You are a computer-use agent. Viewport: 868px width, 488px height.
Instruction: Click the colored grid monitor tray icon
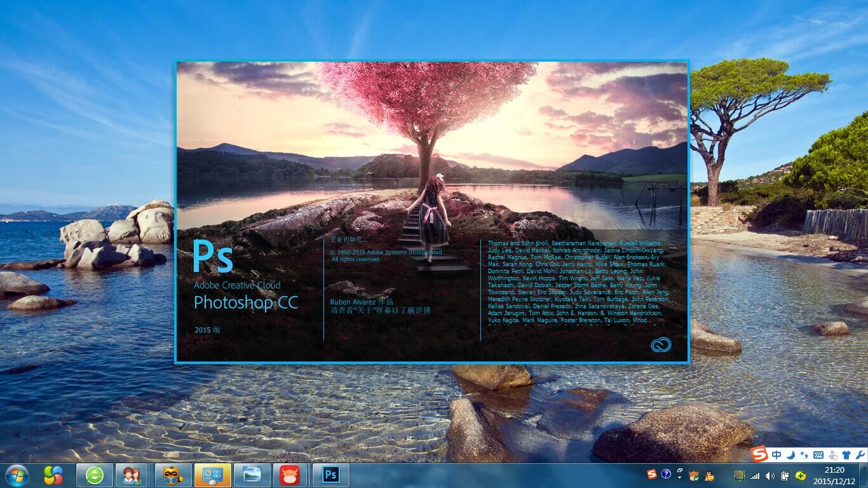tap(740, 475)
